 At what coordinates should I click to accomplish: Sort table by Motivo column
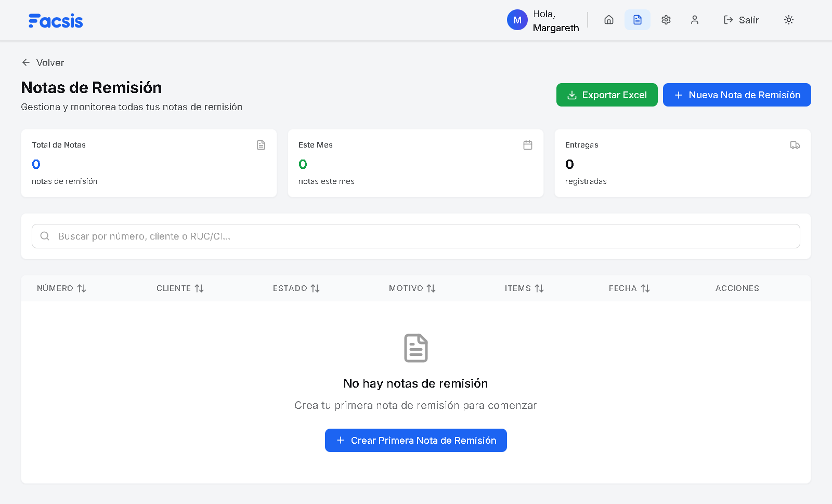[412, 288]
